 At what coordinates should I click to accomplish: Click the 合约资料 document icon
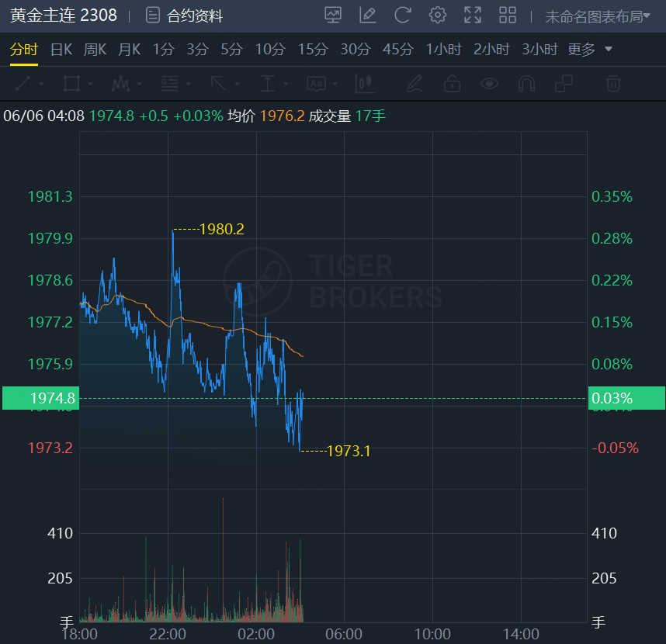click(x=153, y=16)
